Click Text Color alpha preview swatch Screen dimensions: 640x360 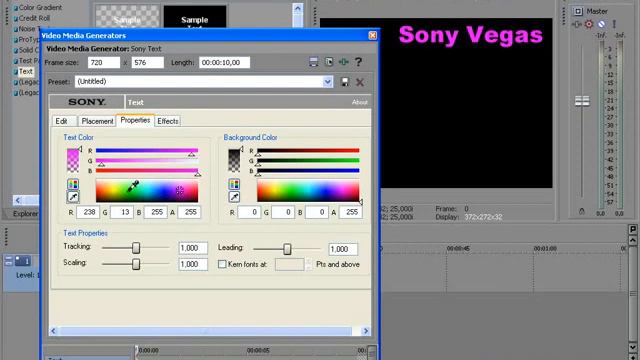point(73,160)
